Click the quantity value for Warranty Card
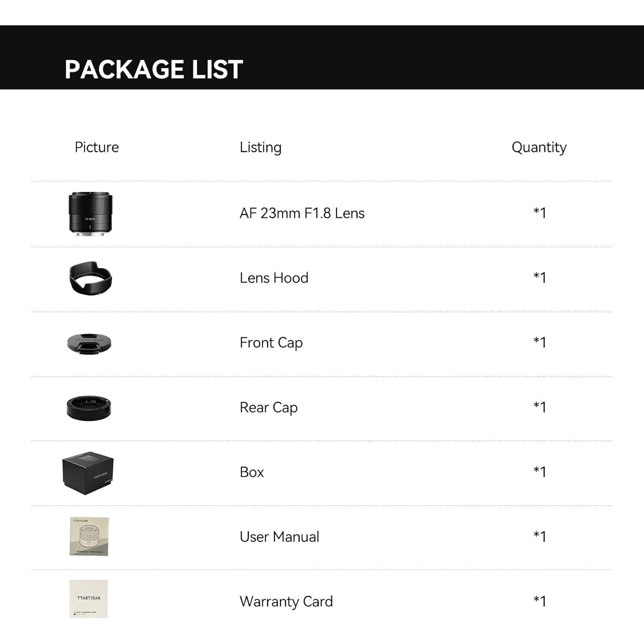Viewport: 644px width, 644px height. 540,601
